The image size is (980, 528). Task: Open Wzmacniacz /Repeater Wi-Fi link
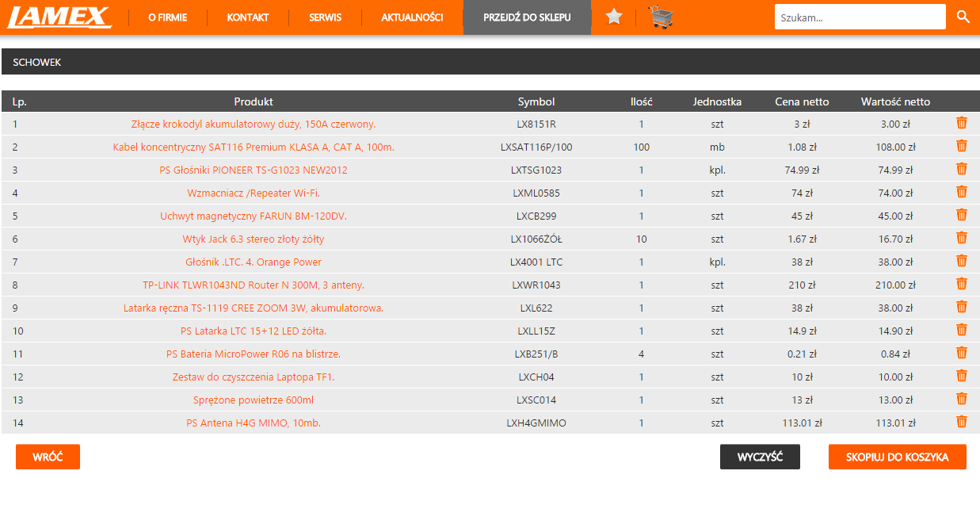(254, 193)
